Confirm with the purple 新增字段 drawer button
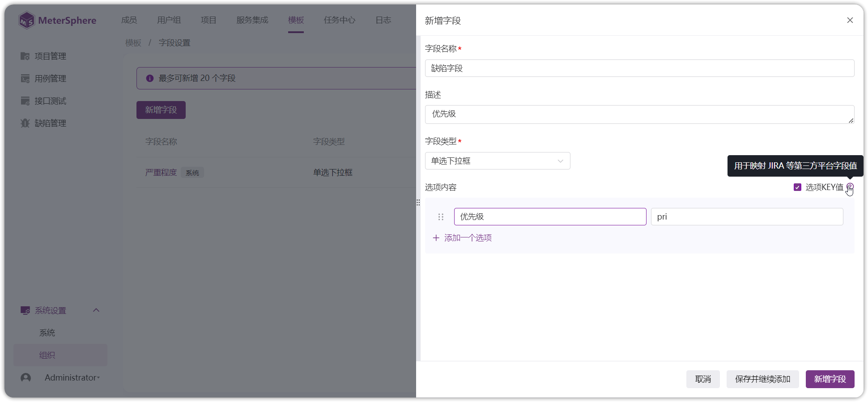Screen dimensions: 868x402 [x=830, y=379]
